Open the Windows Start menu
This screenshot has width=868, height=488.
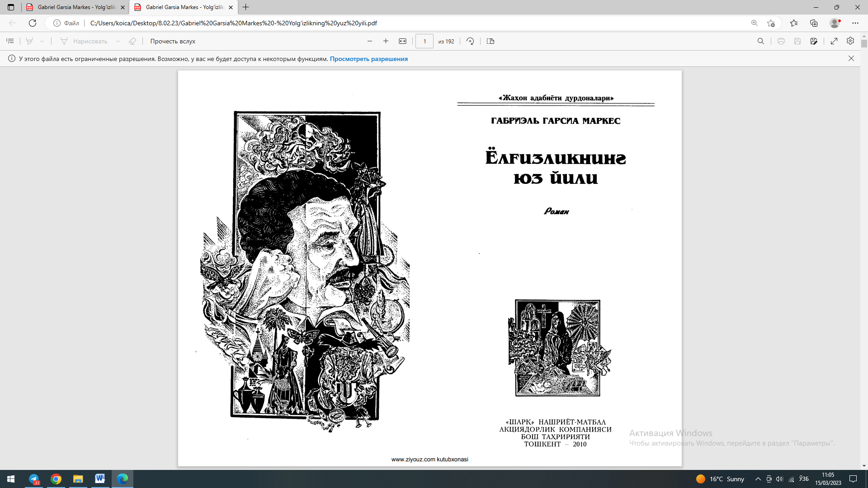pos(11,479)
